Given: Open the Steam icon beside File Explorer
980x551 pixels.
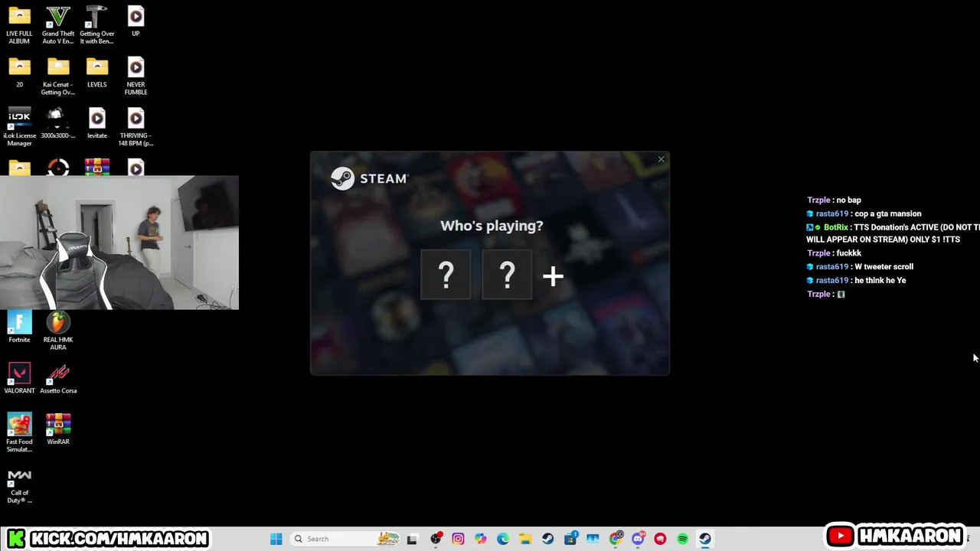Looking at the screenshot, I should point(547,539).
